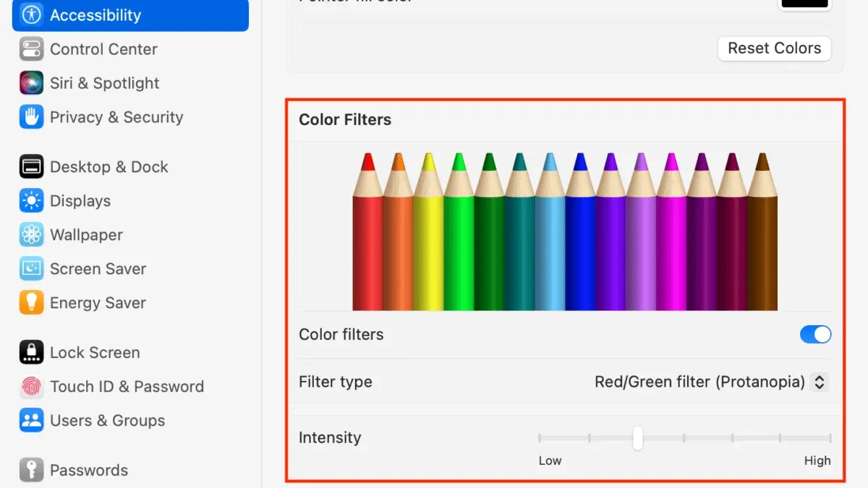Viewport: 868px width, 488px height.
Task: Select Screen Saver label in sidebar
Action: [98, 269]
